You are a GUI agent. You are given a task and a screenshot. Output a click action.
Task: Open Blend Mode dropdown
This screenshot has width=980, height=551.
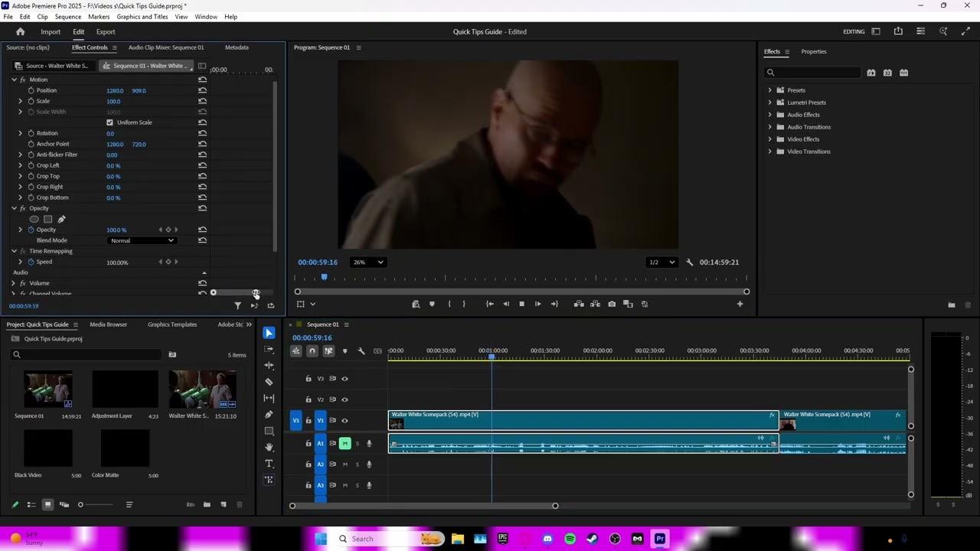[x=142, y=240]
